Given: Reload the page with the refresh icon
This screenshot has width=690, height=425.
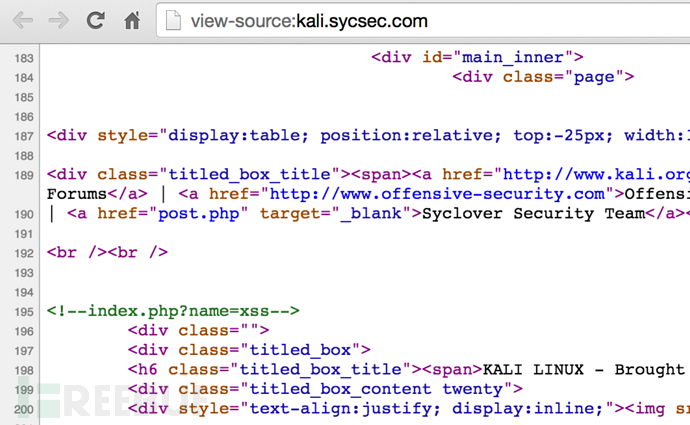Looking at the screenshot, I should point(95,21).
